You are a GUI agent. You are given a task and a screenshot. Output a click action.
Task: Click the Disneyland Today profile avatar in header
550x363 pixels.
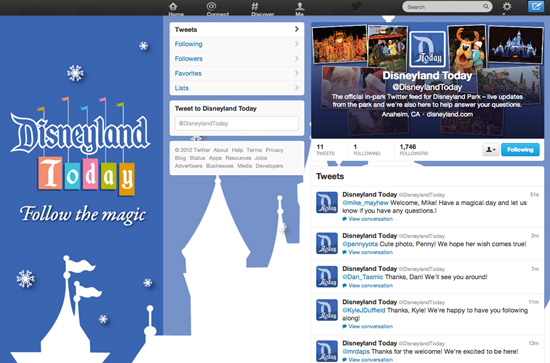click(x=427, y=49)
